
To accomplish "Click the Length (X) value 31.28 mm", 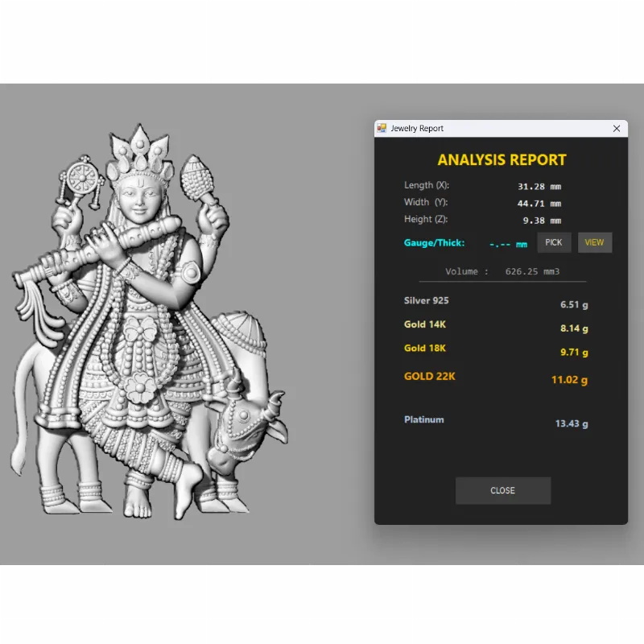I will (539, 186).
